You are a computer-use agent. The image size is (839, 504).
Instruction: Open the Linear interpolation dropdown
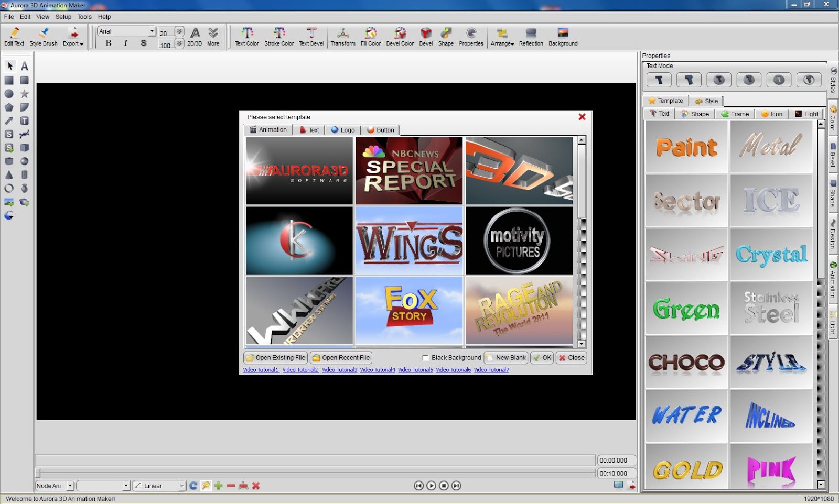pyautogui.click(x=181, y=486)
